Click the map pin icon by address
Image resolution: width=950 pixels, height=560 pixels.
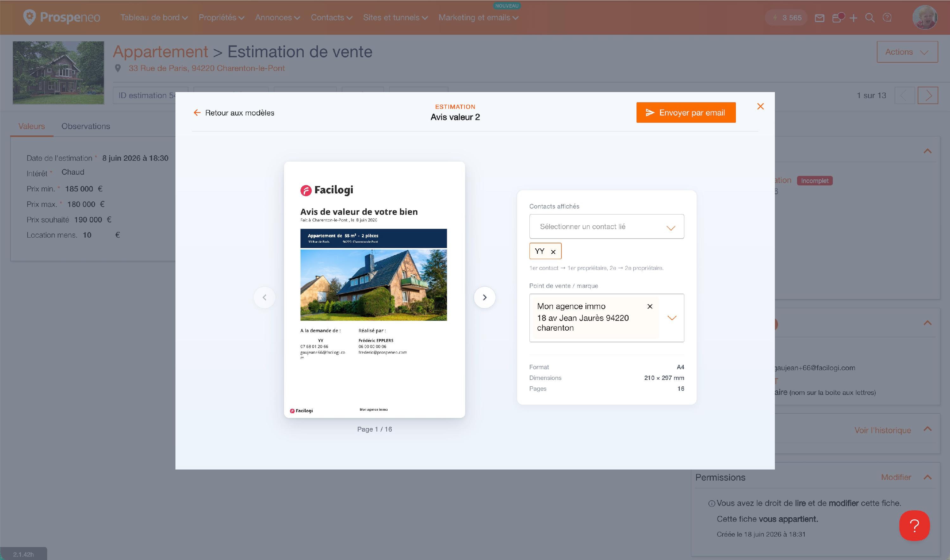[x=118, y=68]
